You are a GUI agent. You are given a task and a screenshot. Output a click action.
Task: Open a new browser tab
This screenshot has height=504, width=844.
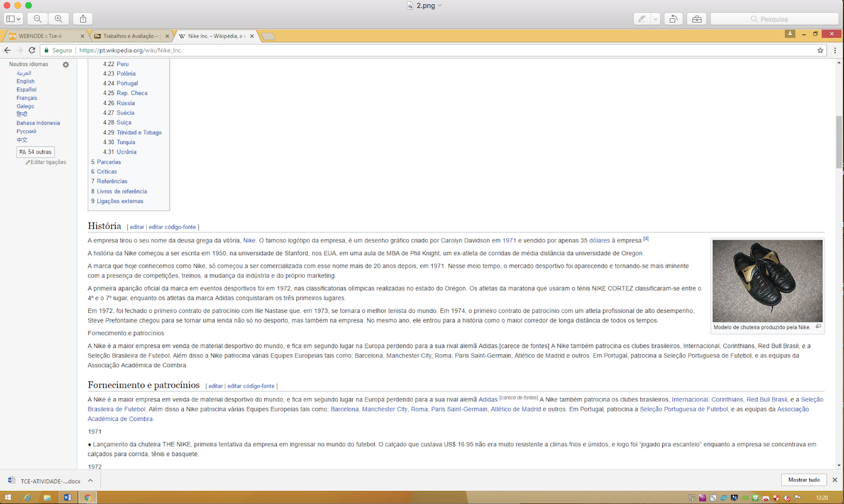coord(268,36)
